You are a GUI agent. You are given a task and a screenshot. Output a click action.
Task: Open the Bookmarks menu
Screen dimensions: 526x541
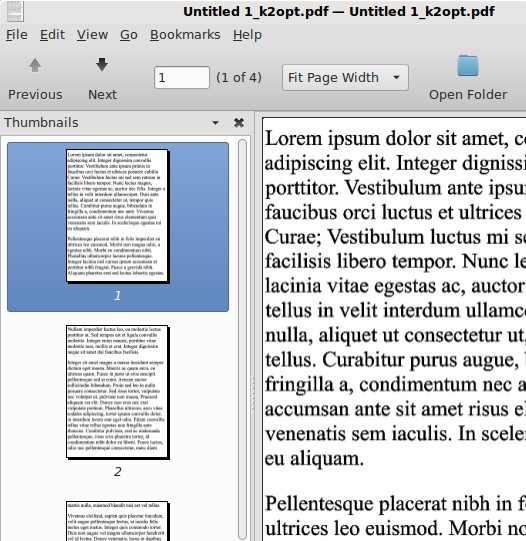(x=185, y=35)
